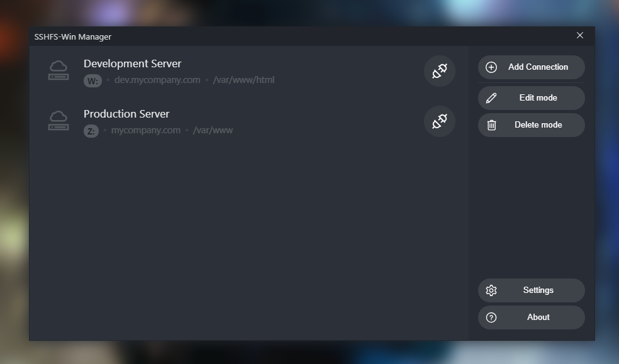This screenshot has width=619, height=364.
Task: Click the cloud drive icon beside Development Server
Action: pos(59,70)
